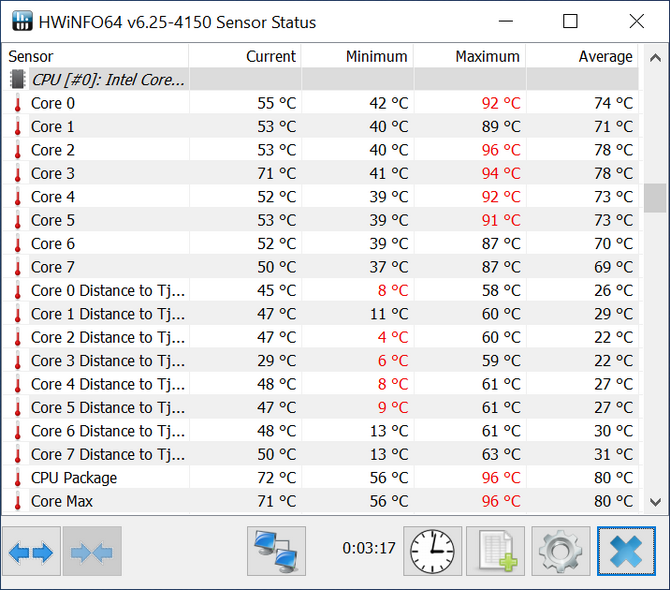The width and height of the screenshot is (670, 590).
Task: Click Core 3 current value 71 °C
Action: 276,173
